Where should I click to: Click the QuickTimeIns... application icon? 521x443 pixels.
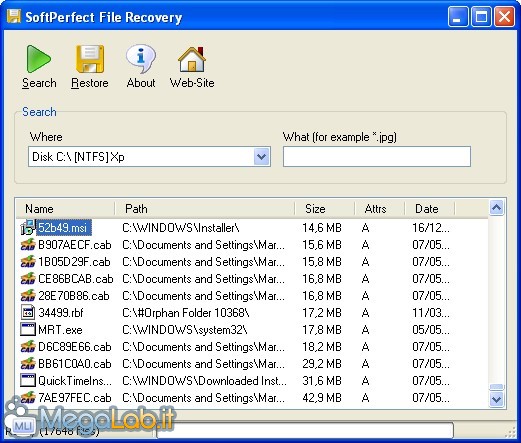pyautogui.click(x=28, y=381)
